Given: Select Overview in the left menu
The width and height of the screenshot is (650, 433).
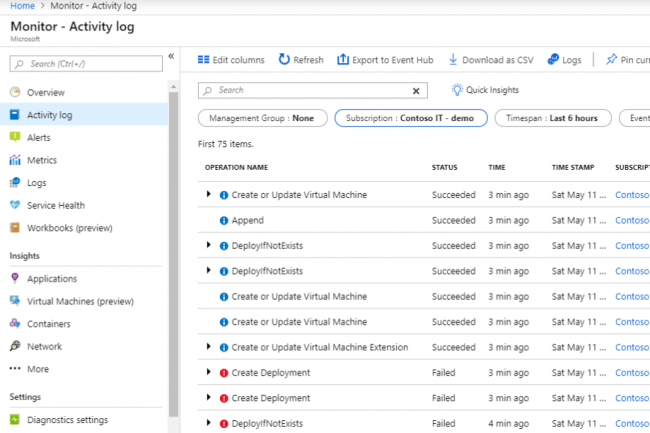Looking at the screenshot, I should (45, 92).
